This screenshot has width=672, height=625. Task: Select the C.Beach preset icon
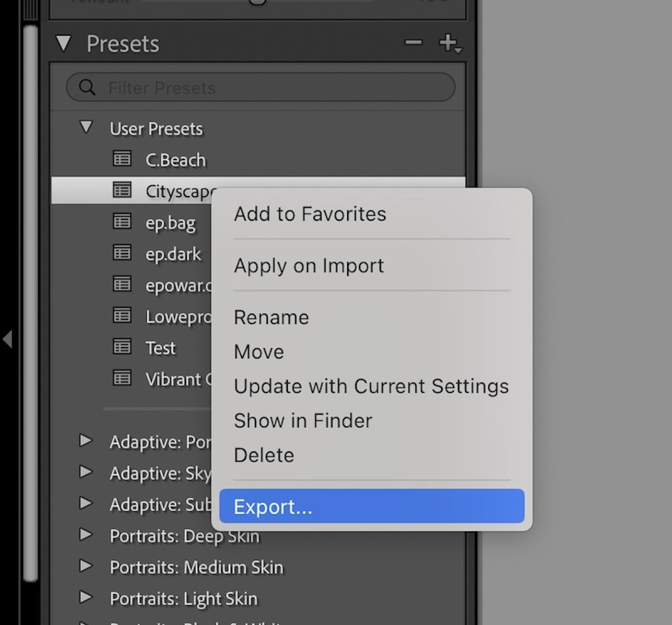(122, 159)
